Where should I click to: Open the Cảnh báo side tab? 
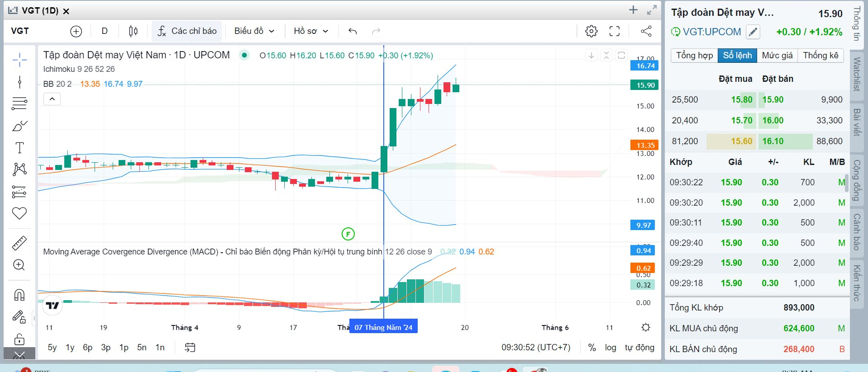tap(857, 232)
